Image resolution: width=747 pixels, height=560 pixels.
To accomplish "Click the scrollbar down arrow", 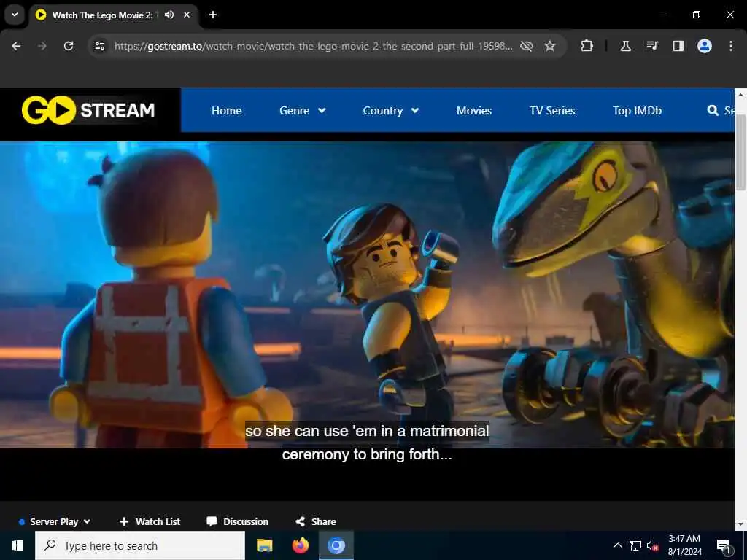I will (x=740, y=524).
